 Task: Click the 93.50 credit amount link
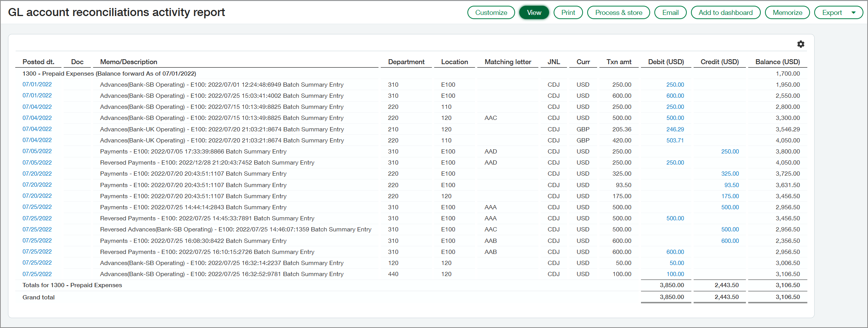tap(731, 185)
